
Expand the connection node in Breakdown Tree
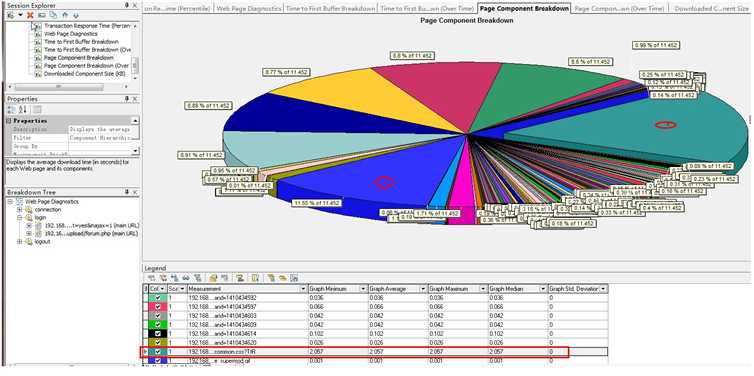[20, 210]
